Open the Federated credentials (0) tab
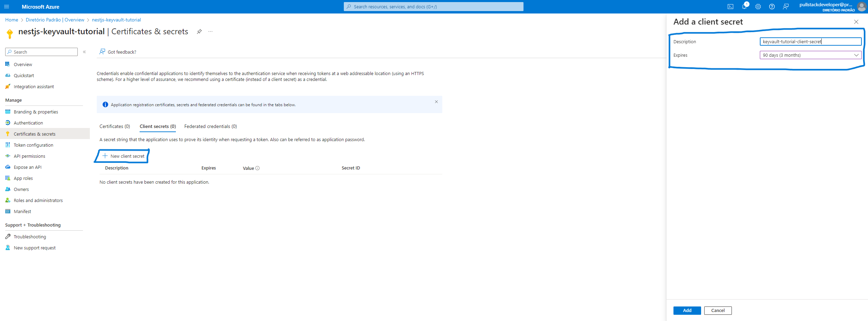This screenshot has width=868, height=321. 210,126
